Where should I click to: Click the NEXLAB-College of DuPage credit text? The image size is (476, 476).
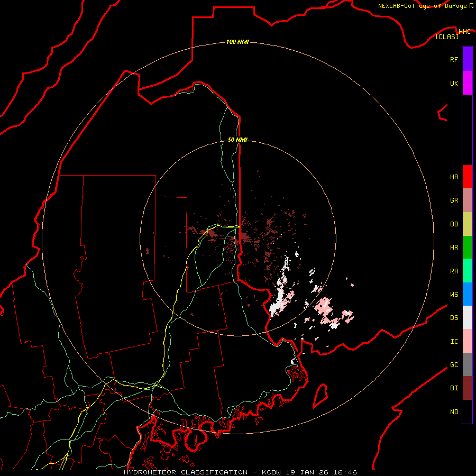[422, 6]
